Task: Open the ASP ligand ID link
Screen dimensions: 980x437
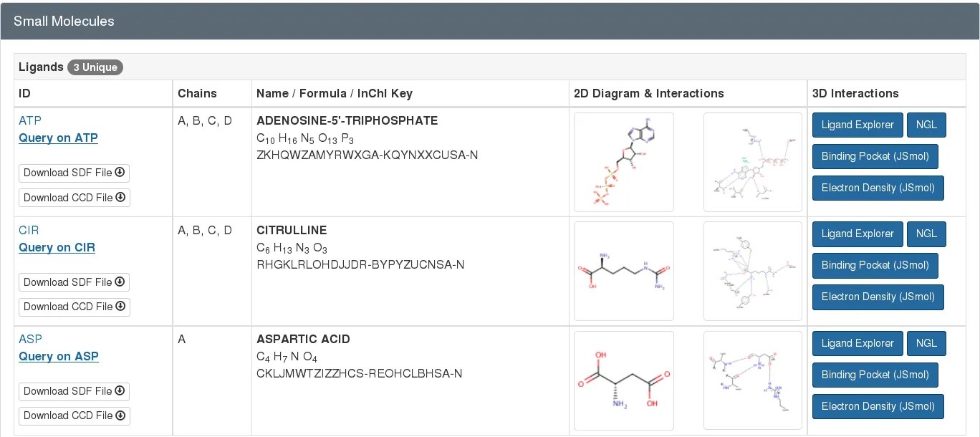Action: pos(30,339)
